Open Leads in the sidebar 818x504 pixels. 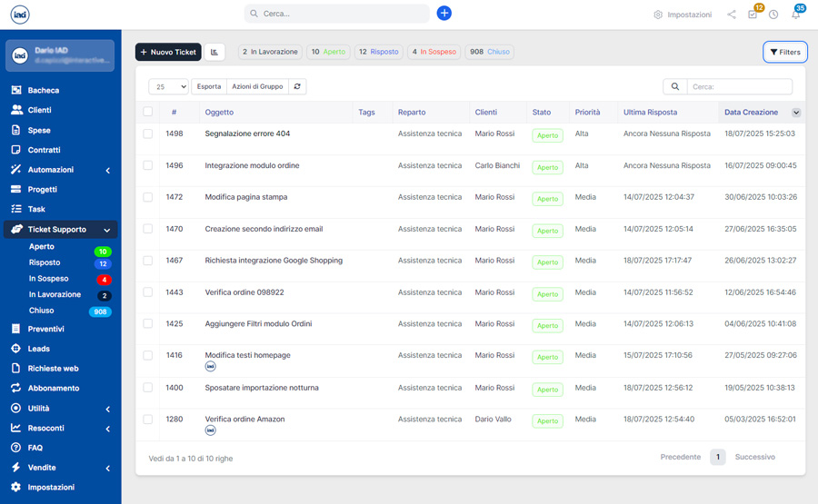(x=38, y=349)
